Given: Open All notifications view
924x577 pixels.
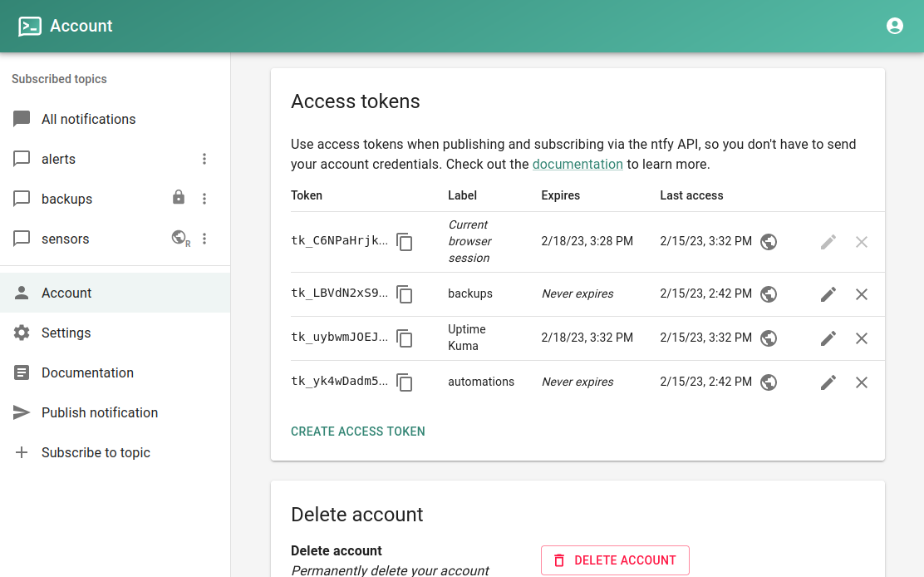Looking at the screenshot, I should tap(88, 119).
